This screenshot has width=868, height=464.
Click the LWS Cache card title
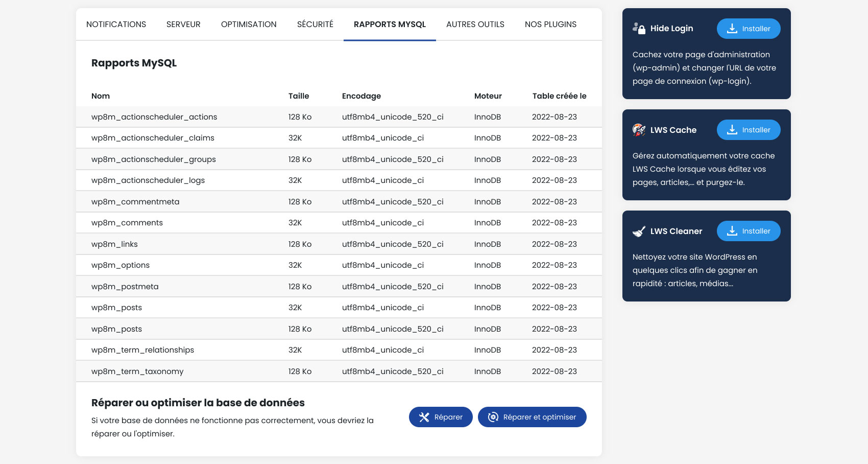coord(673,130)
